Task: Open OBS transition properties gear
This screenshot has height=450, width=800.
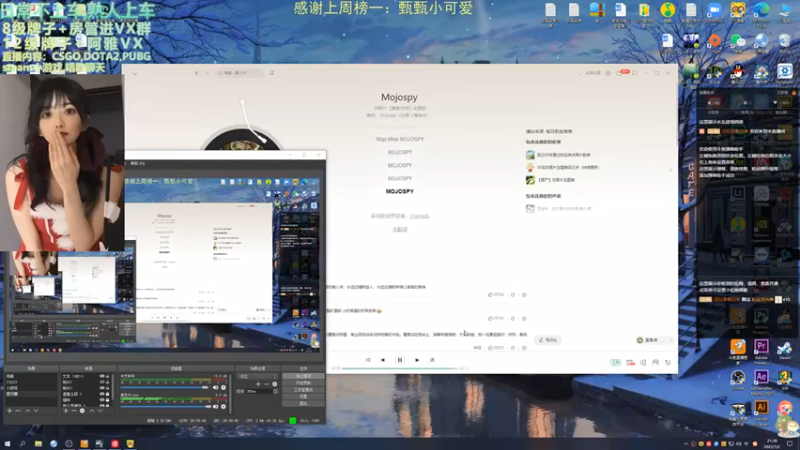Action: (274, 384)
